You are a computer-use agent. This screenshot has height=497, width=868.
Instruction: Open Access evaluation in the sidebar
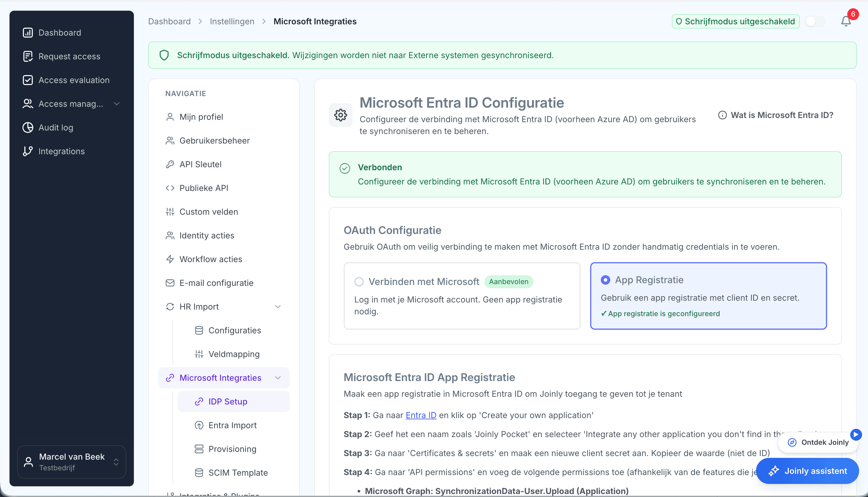pos(72,80)
